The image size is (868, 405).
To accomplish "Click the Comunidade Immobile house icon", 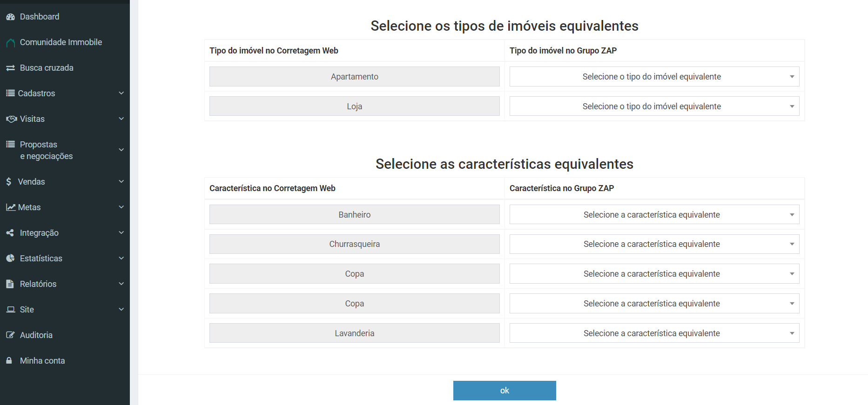I will (10, 43).
